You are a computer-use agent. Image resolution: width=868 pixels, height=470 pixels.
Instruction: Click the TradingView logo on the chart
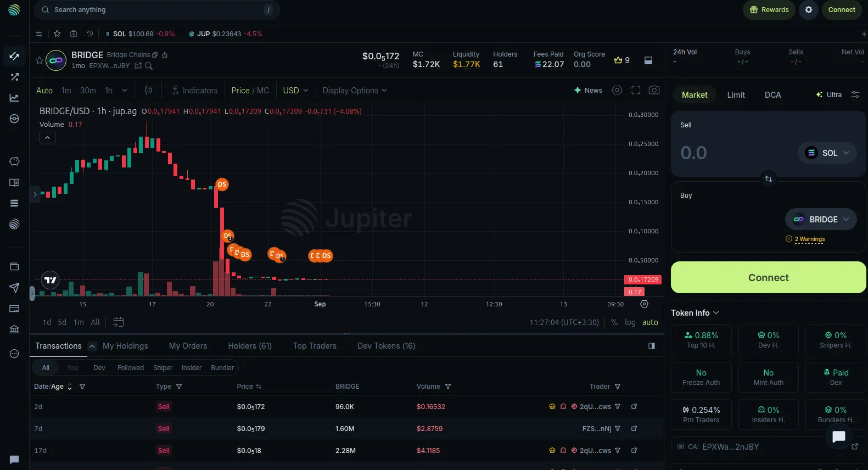click(x=51, y=280)
